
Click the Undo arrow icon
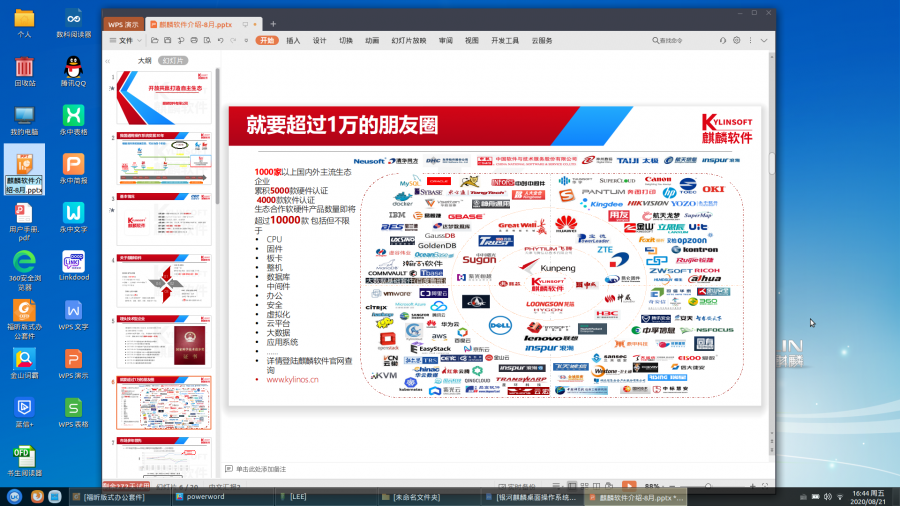pos(220,41)
